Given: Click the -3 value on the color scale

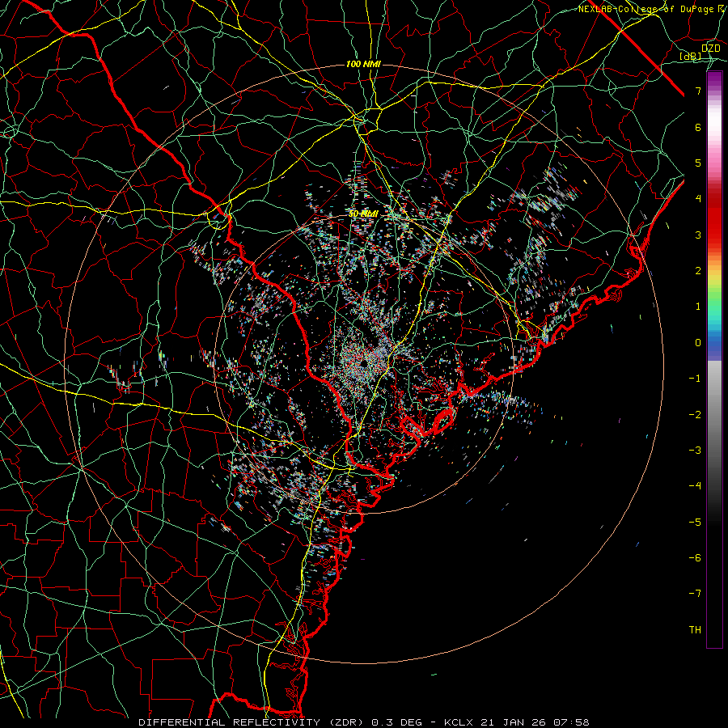Looking at the screenshot, I should click(695, 451).
